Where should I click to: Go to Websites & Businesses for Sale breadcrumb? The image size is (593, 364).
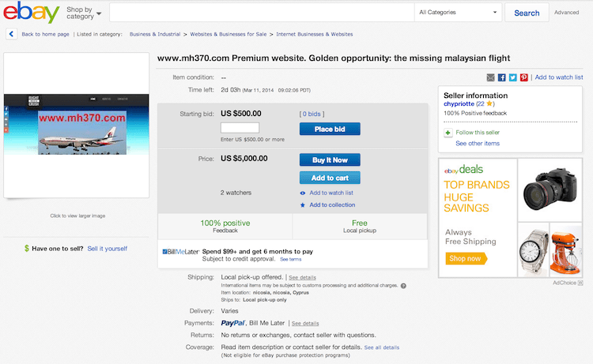(229, 34)
